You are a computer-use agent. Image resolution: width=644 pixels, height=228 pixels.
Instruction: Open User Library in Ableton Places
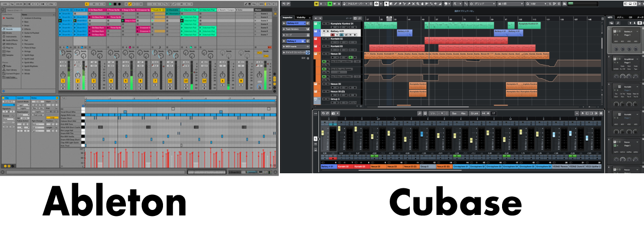tap(11, 70)
